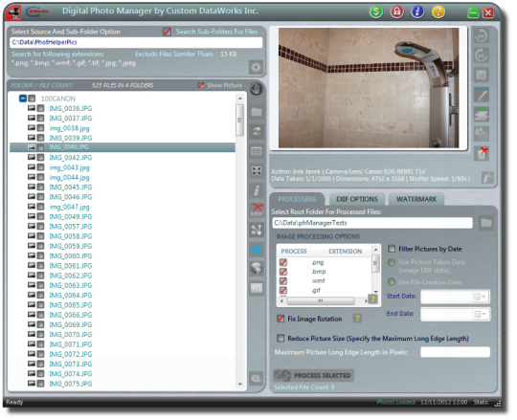This screenshot has height=420, width=517.
Task: Click the shower photo preview
Action: click(x=369, y=88)
